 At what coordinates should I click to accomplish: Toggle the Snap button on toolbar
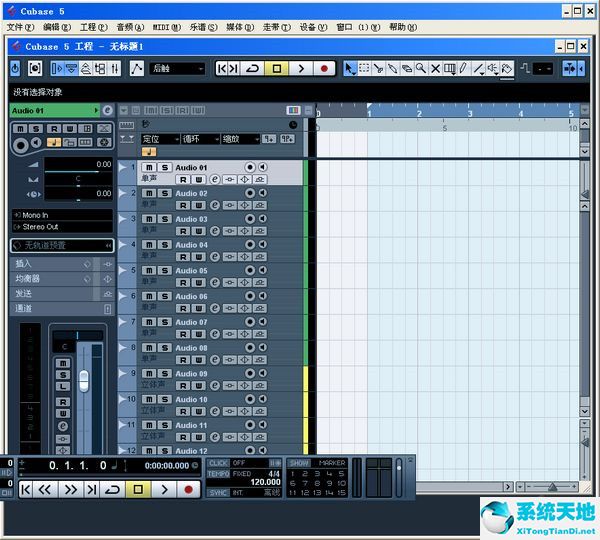(x=569, y=69)
